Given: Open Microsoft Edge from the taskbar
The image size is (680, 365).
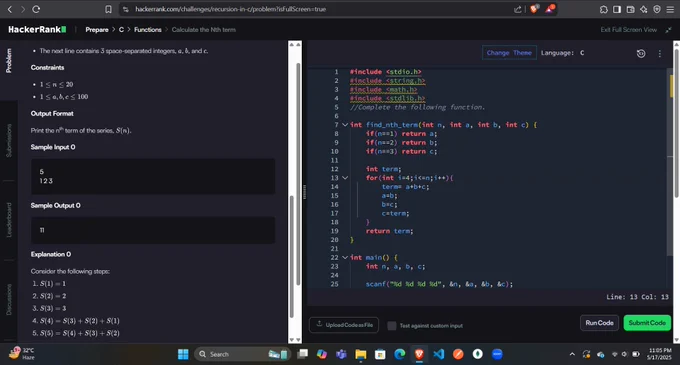Looking at the screenshot, I should click(399, 354).
